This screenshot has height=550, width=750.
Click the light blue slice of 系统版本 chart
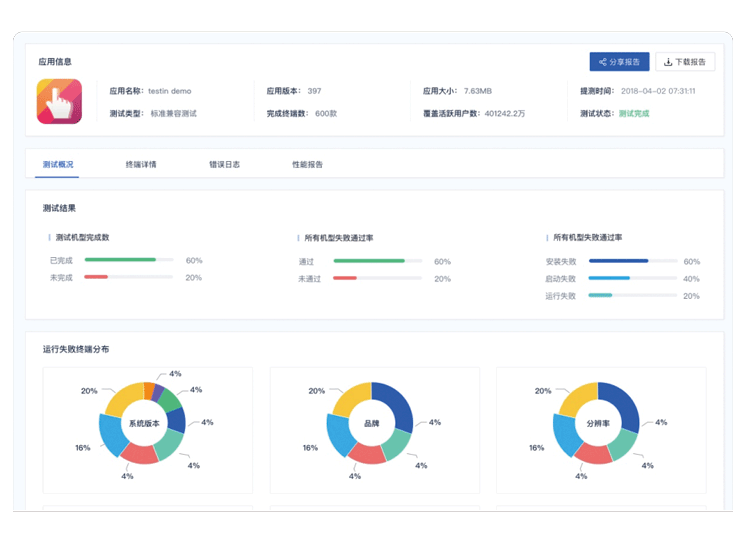(111, 433)
